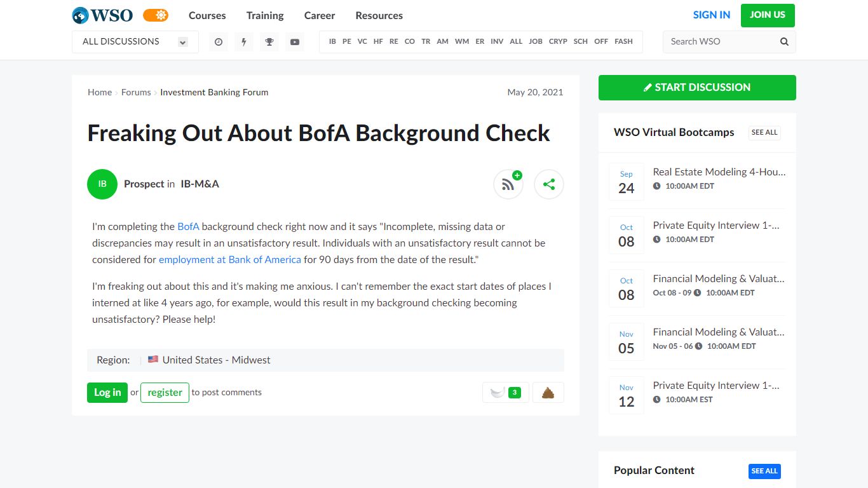Click the green IB avatar
Viewport: 868px width, 488px height.
click(x=102, y=184)
